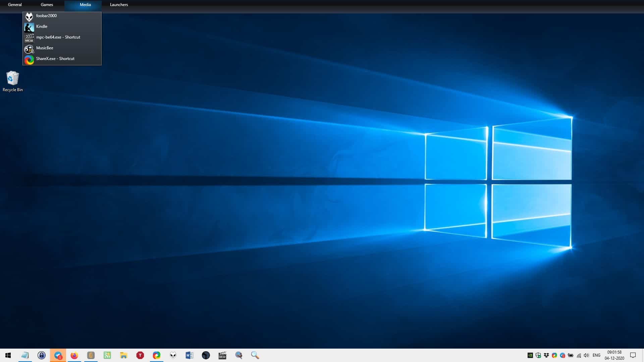The width and height of the screenshot is (644, 362).
Task: Open the blue globe magnifier taskbar icon
Action: point(239,355)
